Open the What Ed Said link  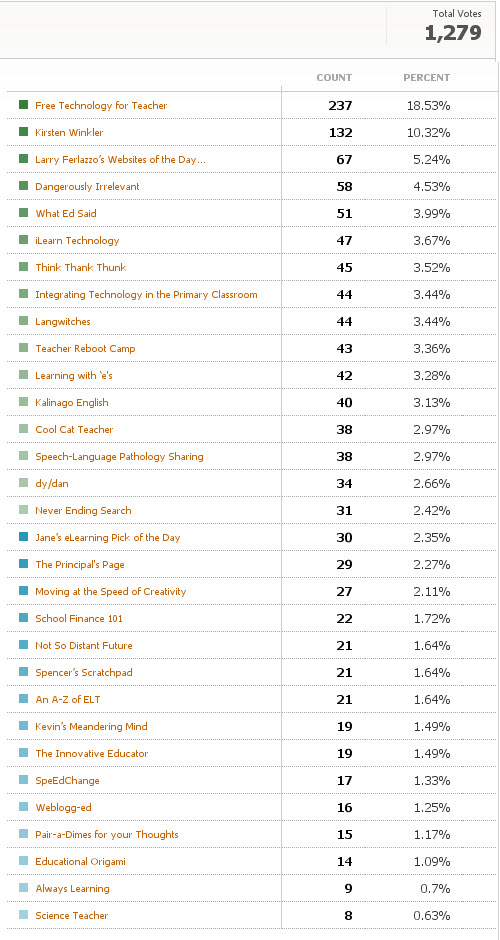pyautogui.click(x=66, y=213)
